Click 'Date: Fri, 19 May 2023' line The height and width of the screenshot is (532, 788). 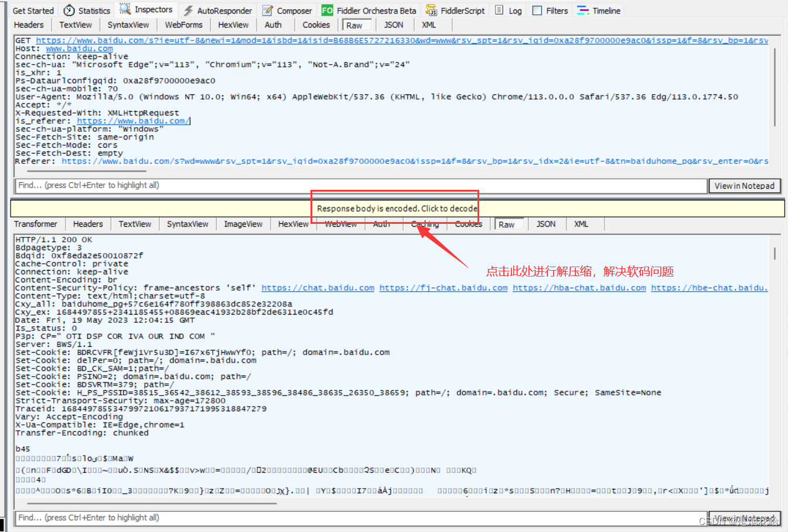105,320
